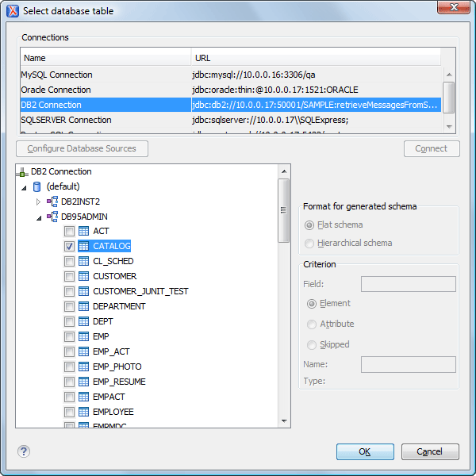Click the EMP_ACT table icon
The image size is (476, 476).
click(x=83, y=351)
